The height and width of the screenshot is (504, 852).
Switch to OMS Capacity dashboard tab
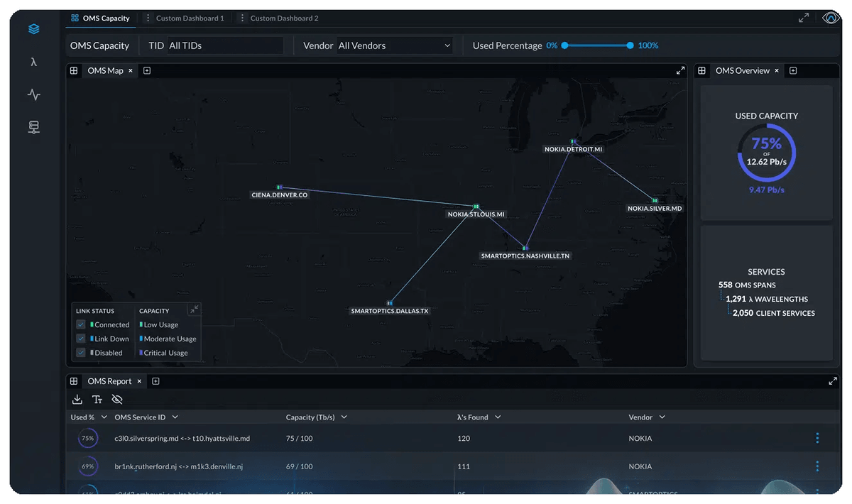(101, 18)
